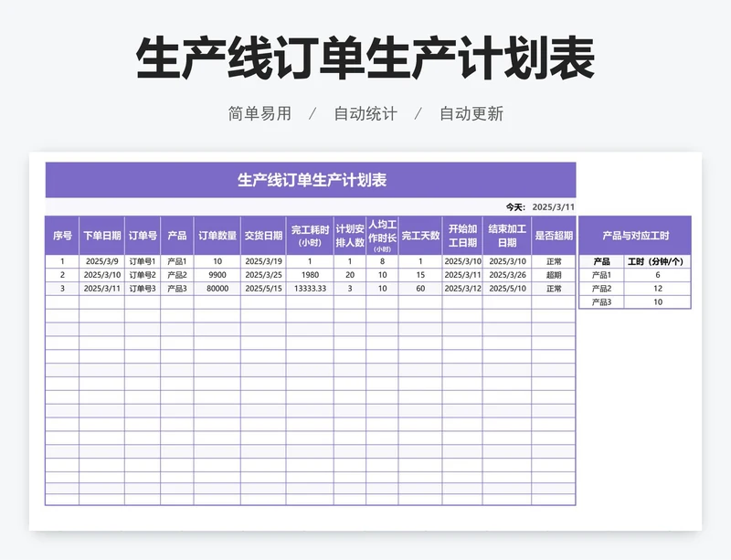The height and width of the screenshot is (560, 731).
Task: Click the 是否超期 column header
Action: tap(554, 236)
